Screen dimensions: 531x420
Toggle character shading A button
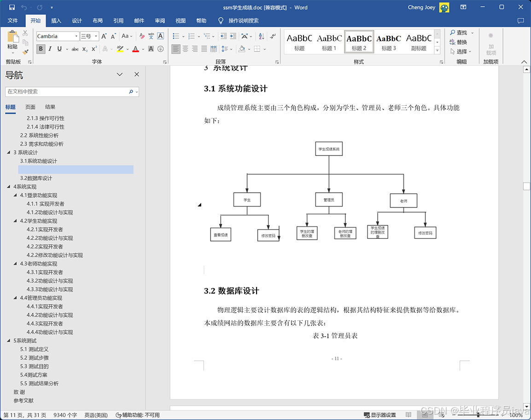pyautogui.click(x=151, y=49)
